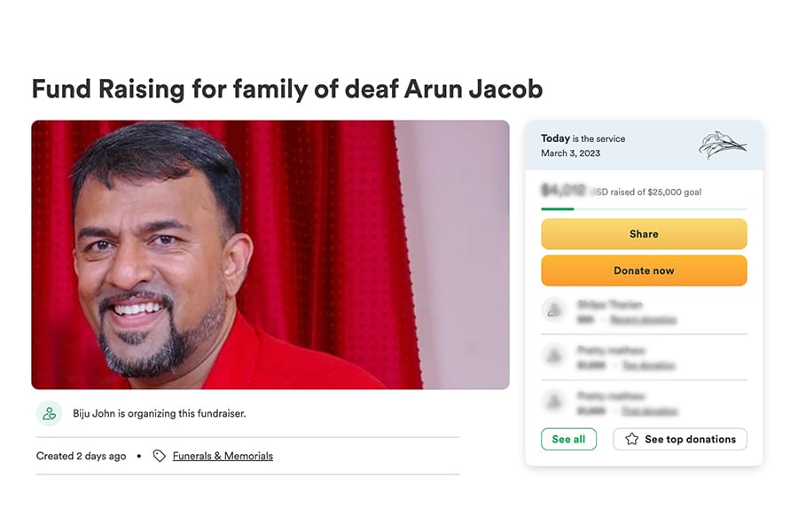Click the second donor's avatar icon
This screenshot has height=532, width=798.
[x=554, y=356]
